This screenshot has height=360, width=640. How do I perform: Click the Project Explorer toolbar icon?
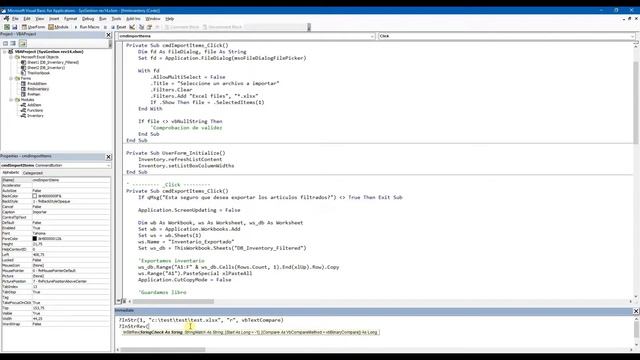(142, 27)
